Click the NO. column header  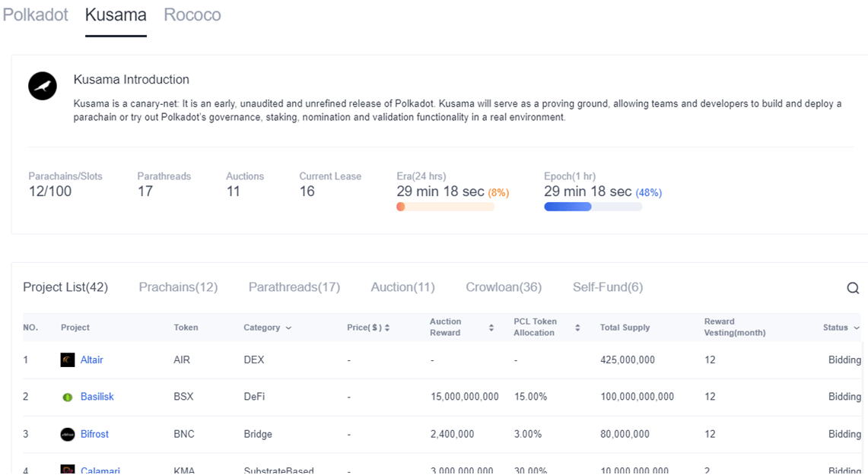[30, 328]
